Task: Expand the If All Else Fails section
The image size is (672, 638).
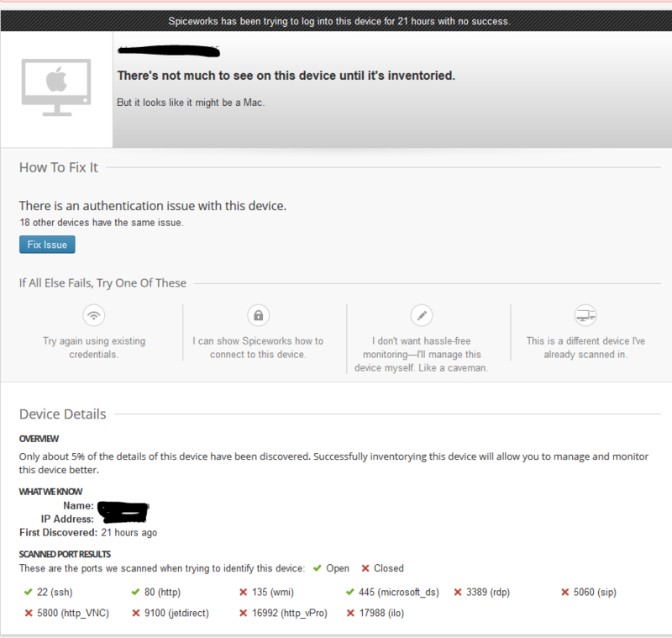Action: [x=102, y=282]
